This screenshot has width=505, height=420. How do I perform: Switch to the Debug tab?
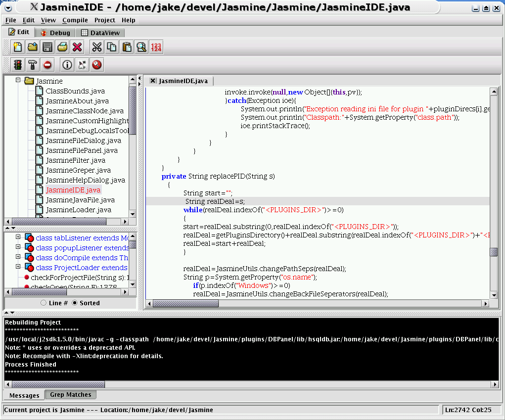(55, 33)
